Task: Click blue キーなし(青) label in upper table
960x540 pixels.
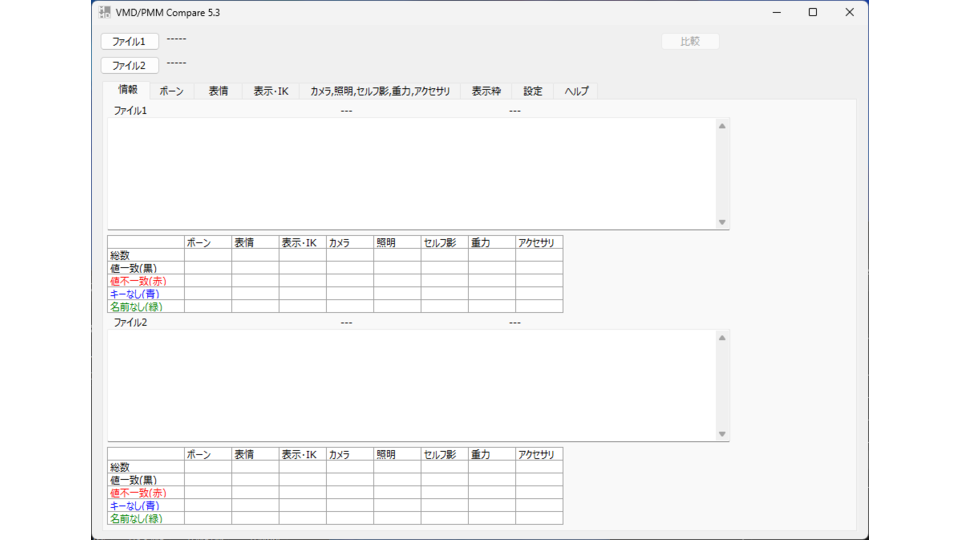Action: point(134,294)
